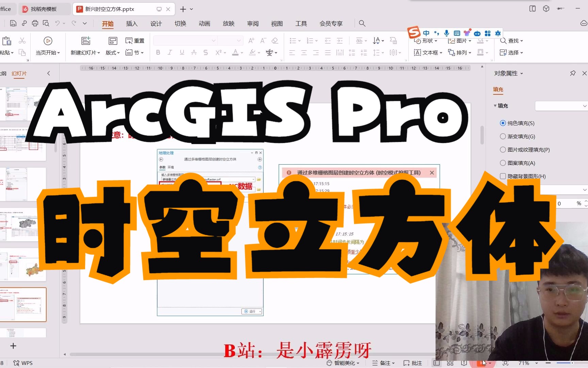The height and width of the screenshot is (368, 588).
Task: Click the zoom slider handle
Action: (x=572, y=363)
